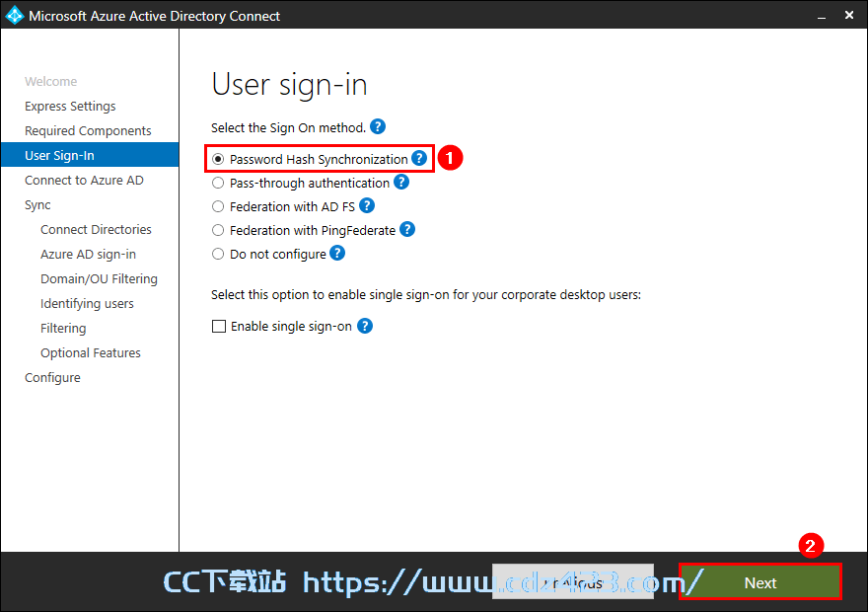Choose Federation with PingFederate option
The width and height of the screenshot is (868, 612).
point(218,230)
